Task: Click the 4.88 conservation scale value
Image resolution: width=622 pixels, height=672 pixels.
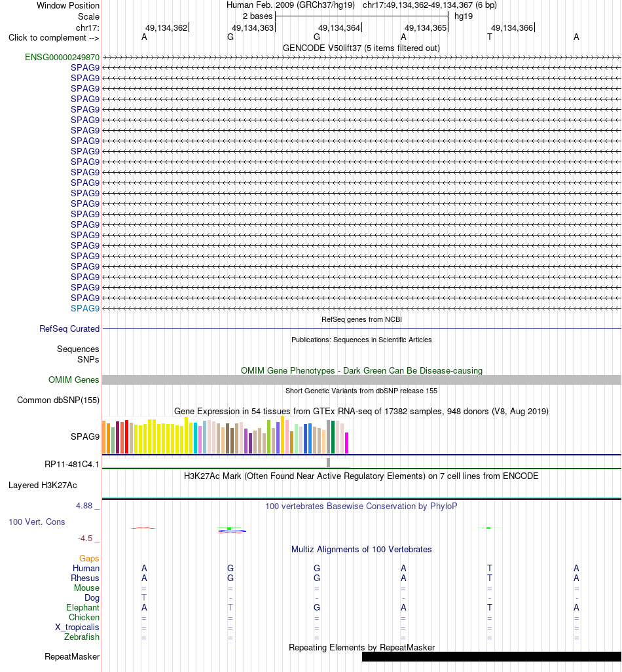Action: (84, 506)
